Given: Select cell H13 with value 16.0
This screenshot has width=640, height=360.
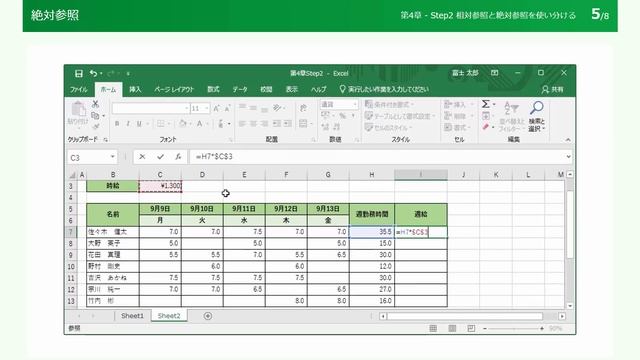Looking at the screenshot, I should point(372,301).
